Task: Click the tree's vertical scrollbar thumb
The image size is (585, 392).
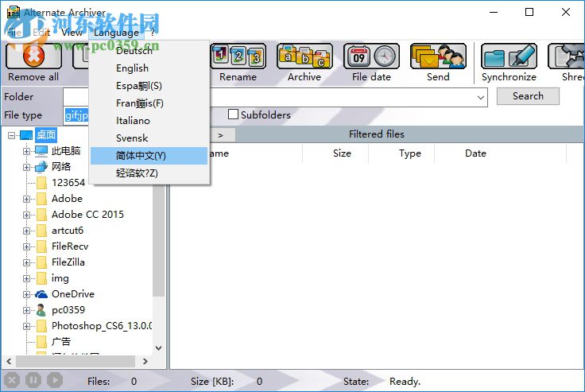Action: point(159,239)
